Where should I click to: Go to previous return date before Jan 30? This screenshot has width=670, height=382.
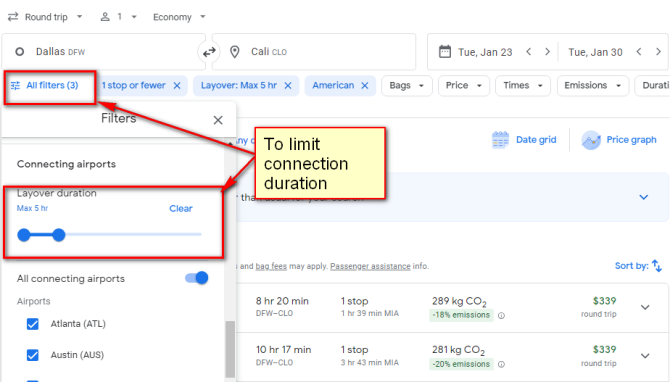click(x=639, y=52)
